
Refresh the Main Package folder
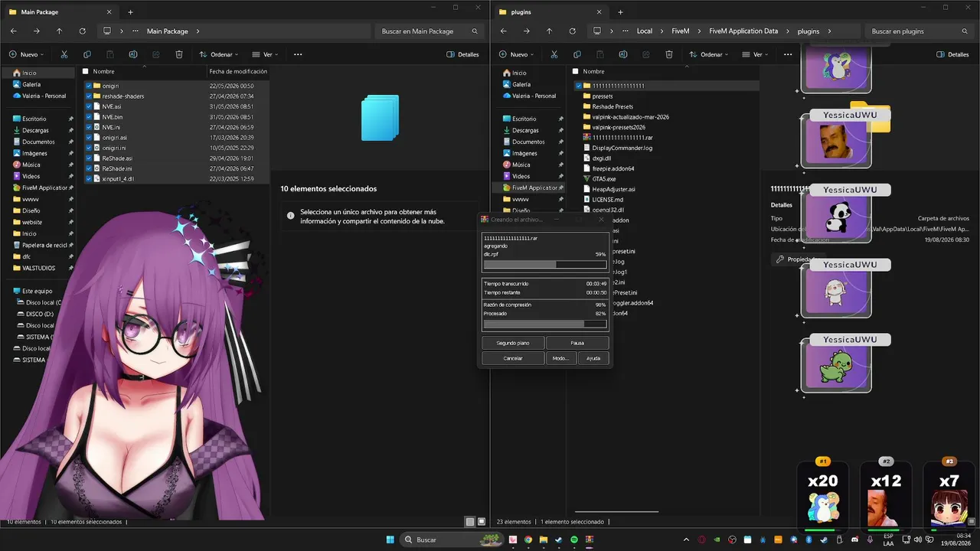tap(82, 31)
